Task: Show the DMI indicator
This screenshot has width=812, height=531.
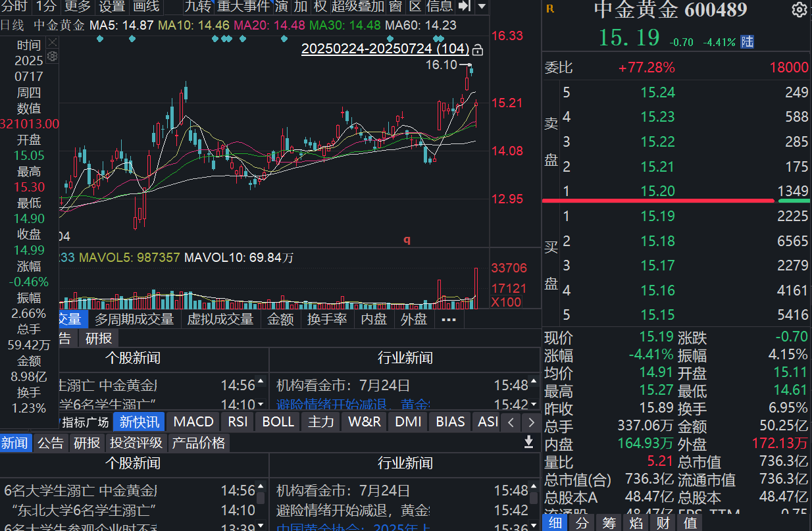Action: coord(408,422)
